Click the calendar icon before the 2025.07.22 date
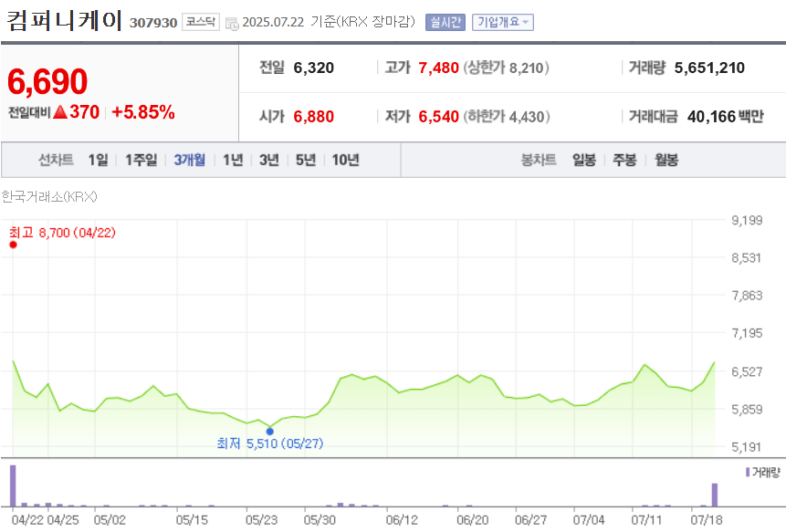This screenshot has width=786, height=532. 232,23
